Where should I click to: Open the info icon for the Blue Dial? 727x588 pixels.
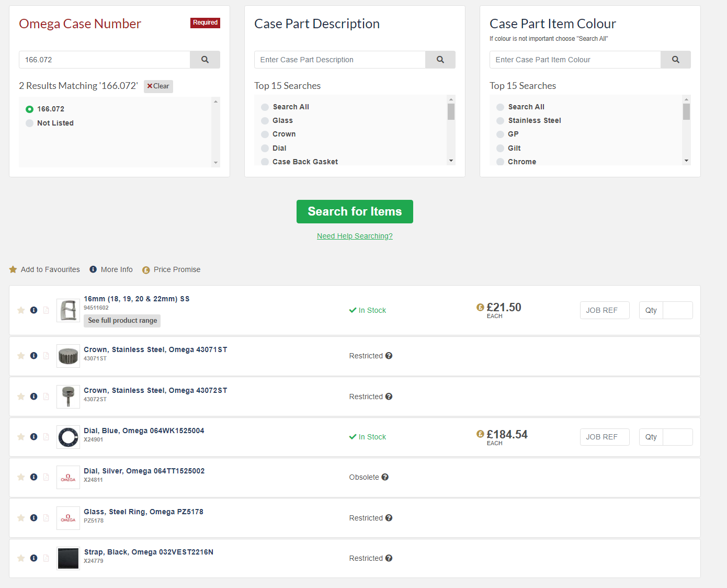pyautogui.click(x=34, y=437)
